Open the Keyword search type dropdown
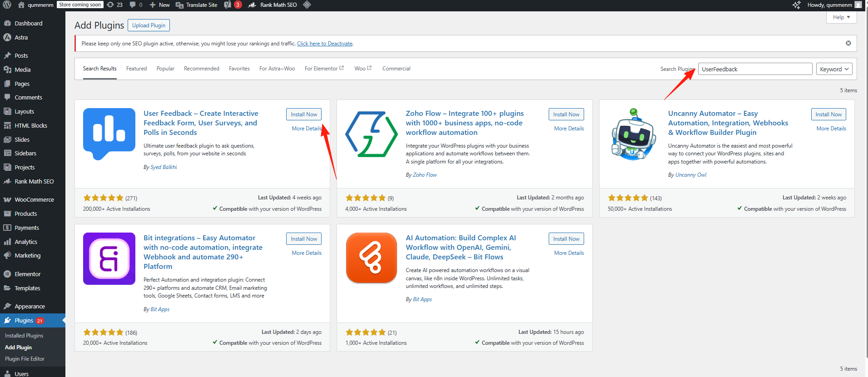The image size is (868, 377). (834, 69)
